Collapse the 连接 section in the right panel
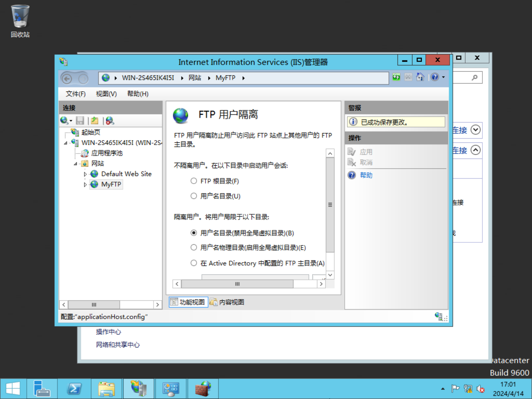532x399 pixels. [475, 150]
